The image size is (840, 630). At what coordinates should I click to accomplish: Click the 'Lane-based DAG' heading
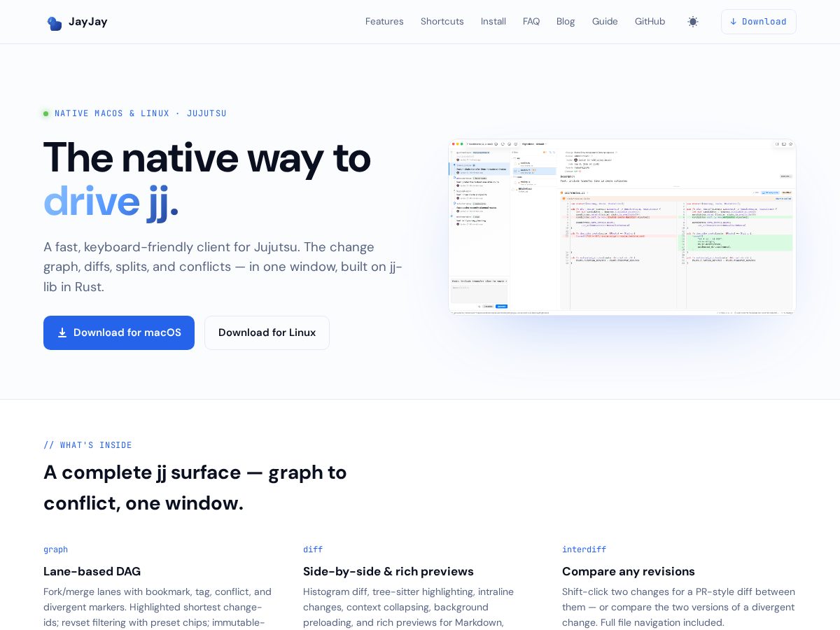[x=92, y=571]
